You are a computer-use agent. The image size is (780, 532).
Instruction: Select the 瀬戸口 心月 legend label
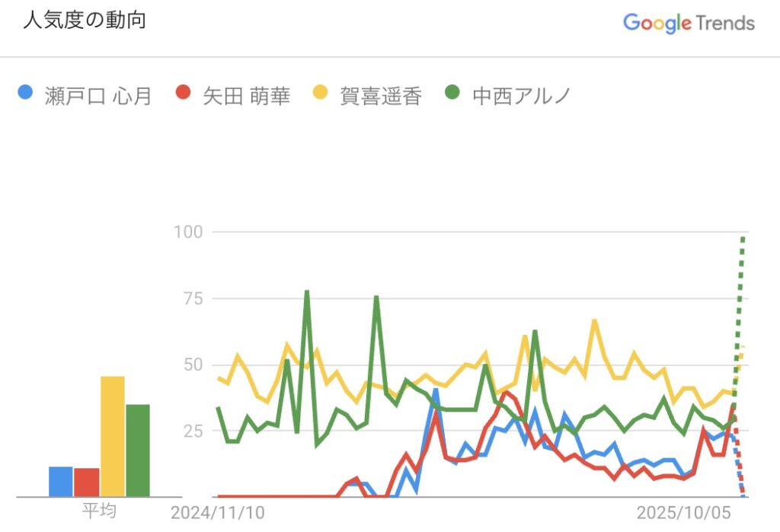pos(94,95)
